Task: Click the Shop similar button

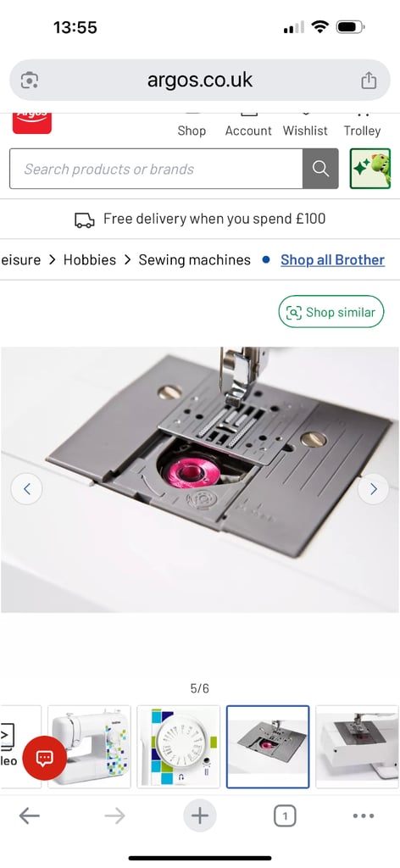Action: 331,312
